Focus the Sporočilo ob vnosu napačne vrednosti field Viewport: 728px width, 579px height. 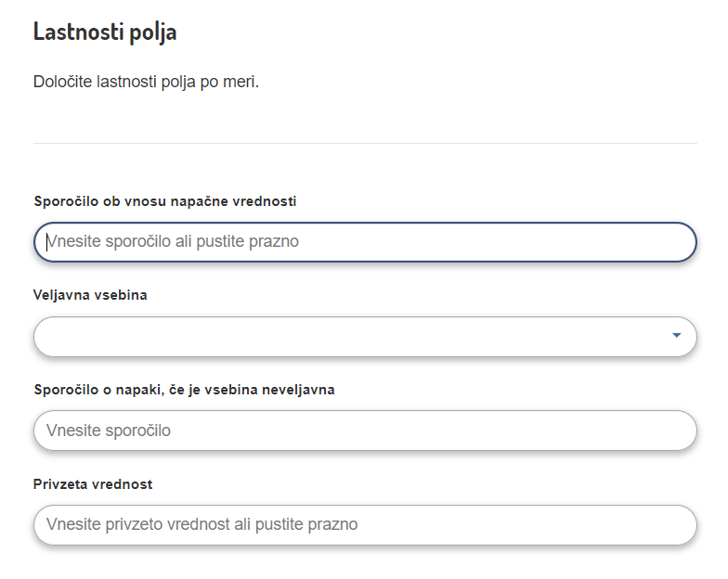tap(364, 241)
